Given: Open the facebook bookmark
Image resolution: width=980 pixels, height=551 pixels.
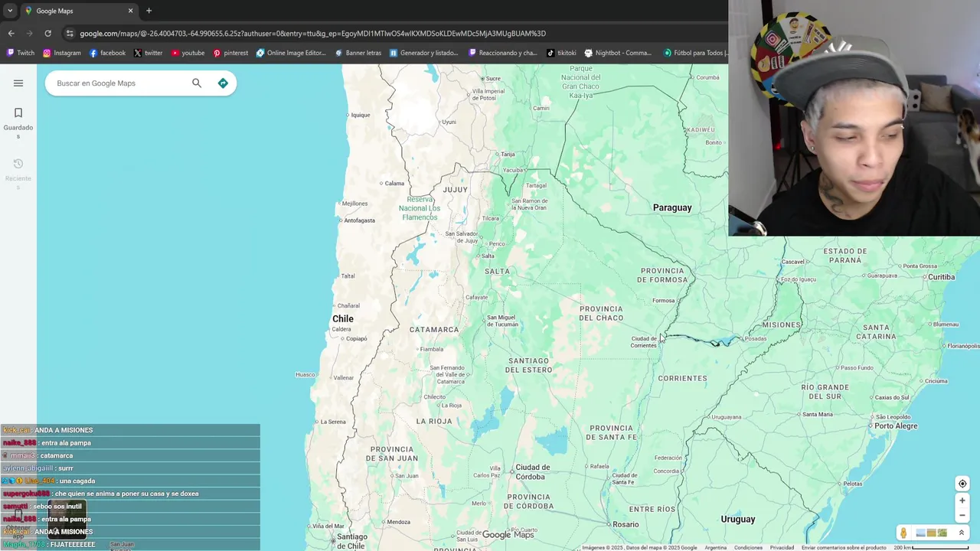Looking at the screenshot, I should (x=107, y=53).
